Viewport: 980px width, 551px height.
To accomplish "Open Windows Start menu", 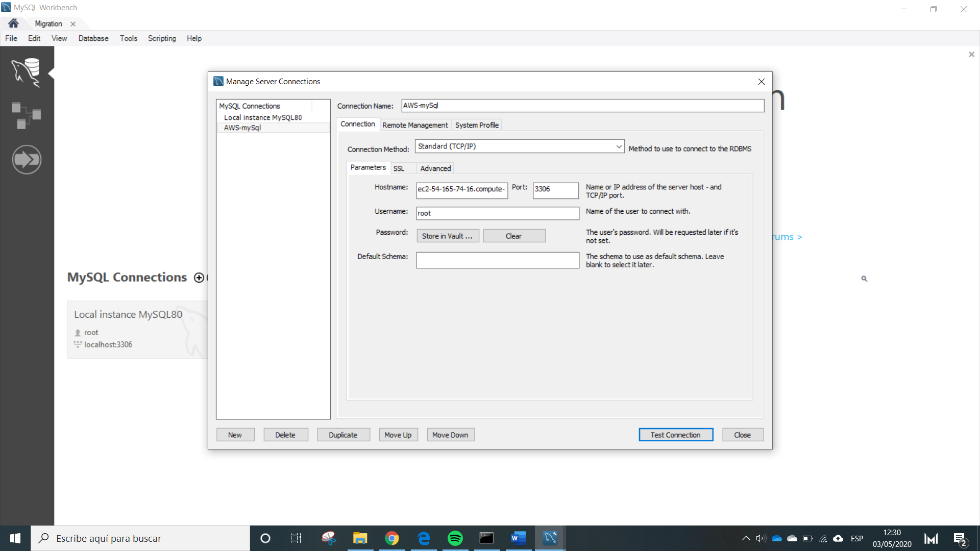I will coord(15,538).
